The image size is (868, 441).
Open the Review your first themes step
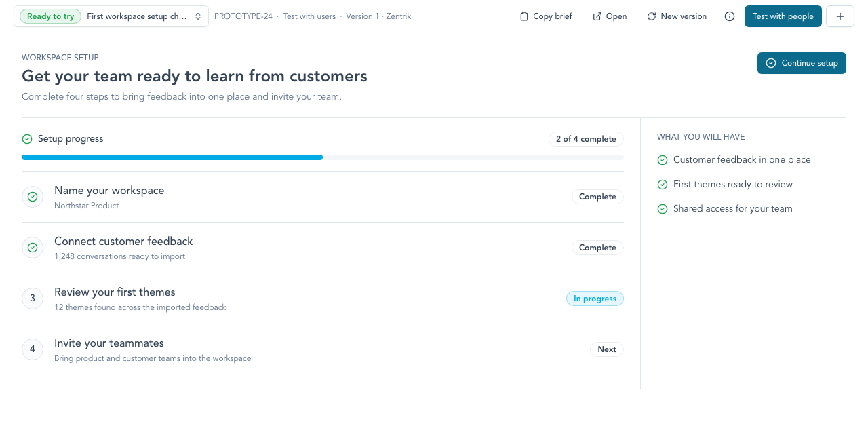click(x=323, y=299)
